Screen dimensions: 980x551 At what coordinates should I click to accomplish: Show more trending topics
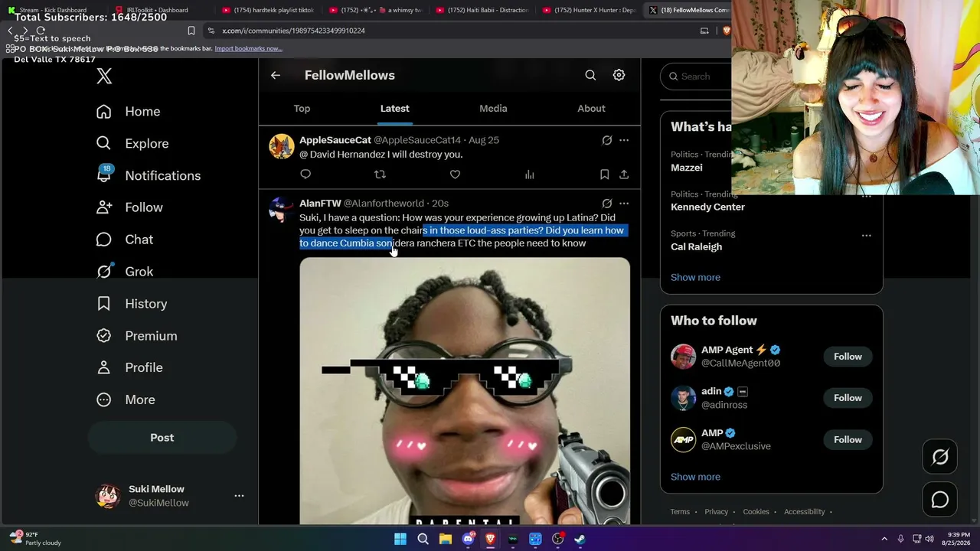click(x=695, y=277)
